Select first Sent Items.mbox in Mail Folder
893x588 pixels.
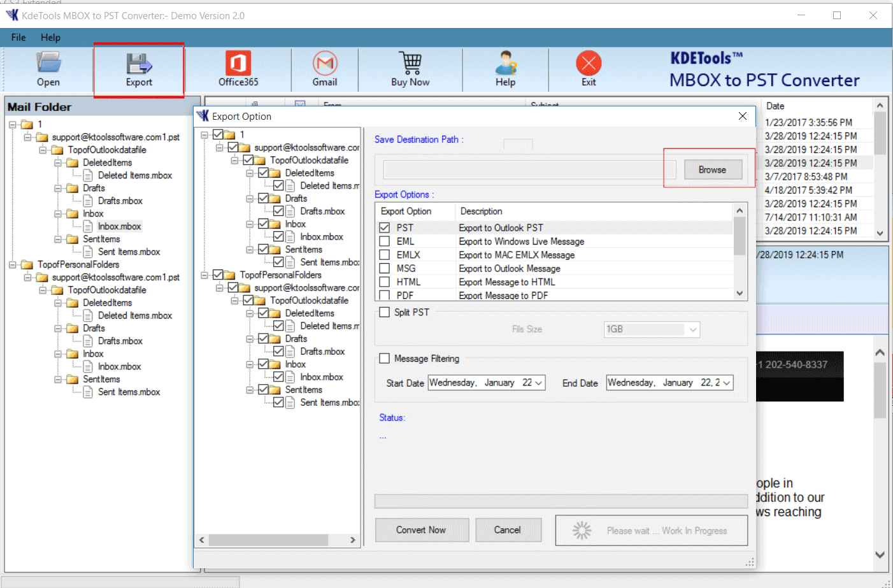pos(129,252)
